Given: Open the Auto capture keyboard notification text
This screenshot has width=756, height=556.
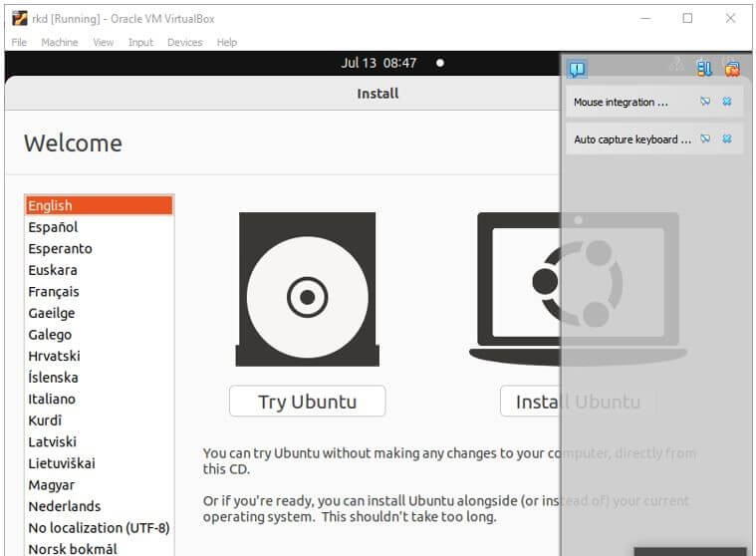Looking at the screenshot, I should click(x=632, y=139).
